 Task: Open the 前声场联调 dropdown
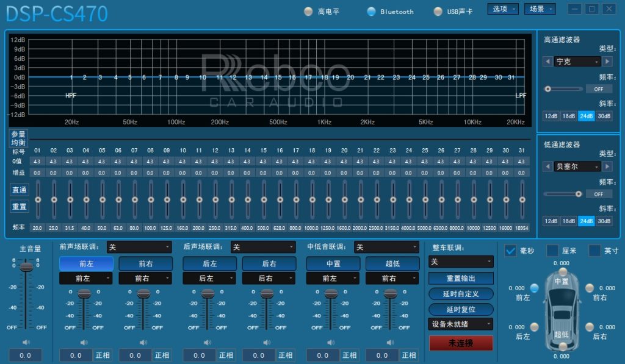[140, 247]
